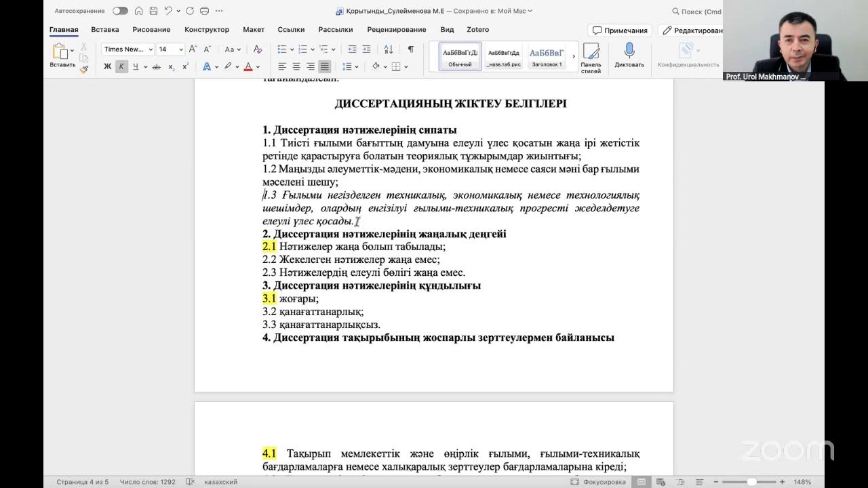Cut selection with the scissors icon
The image size is (868, 488).
tap(83, 47)
